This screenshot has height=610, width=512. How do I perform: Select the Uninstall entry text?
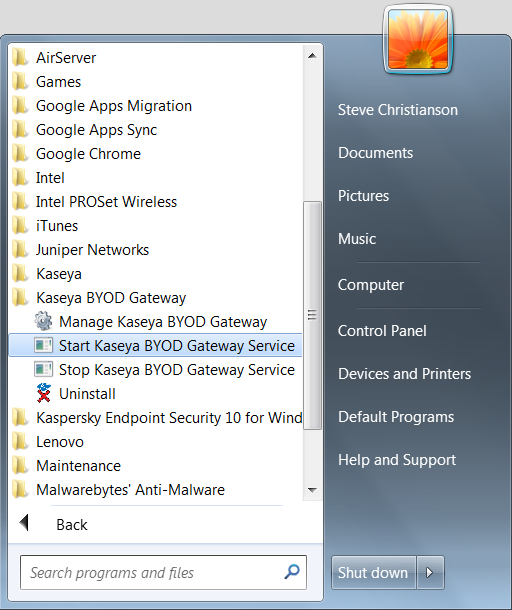point(87,394)
